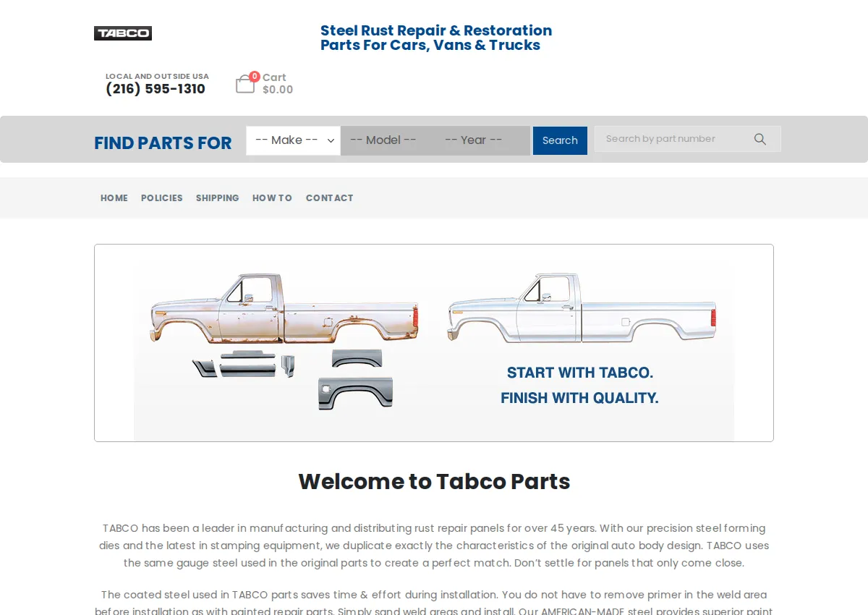Open the Model dropdown
Viewport: 868px width, 615px height.
pyautogui.click(x=388, y=140)
